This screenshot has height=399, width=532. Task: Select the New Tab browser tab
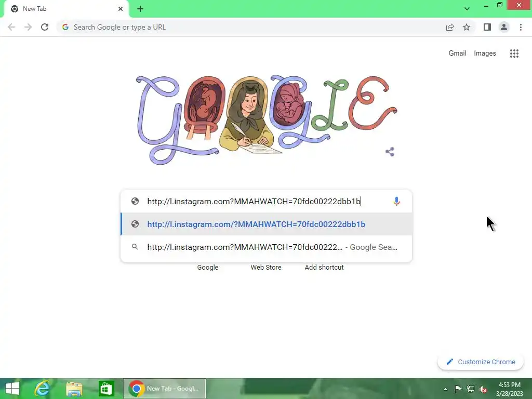(66, 9)
